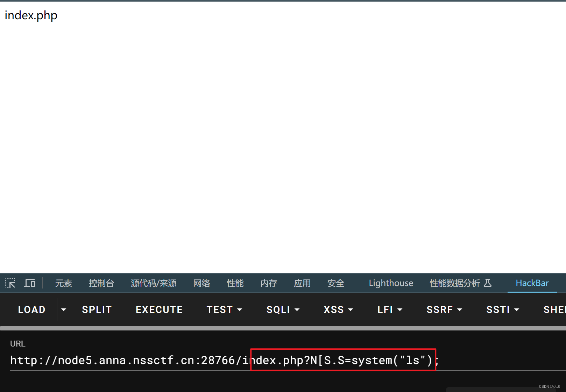The width and height of the screenshot is (566, 392).
Task: Open the SSTI payload dropdown
Action: coord(517,309)
